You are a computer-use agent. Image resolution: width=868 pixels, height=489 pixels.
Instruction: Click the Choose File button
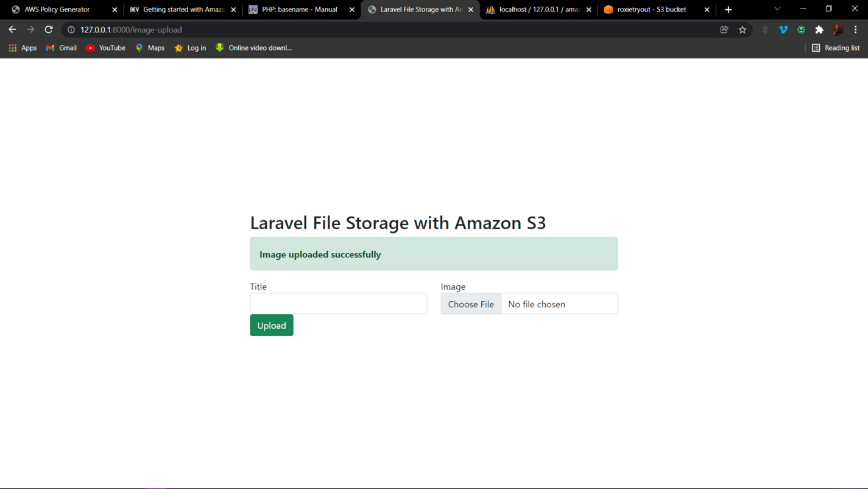(471, 304)
